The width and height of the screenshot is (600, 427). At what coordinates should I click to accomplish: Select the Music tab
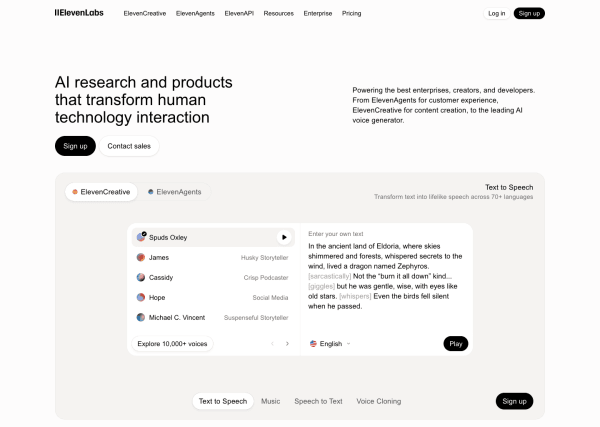(x=271, y=401)
